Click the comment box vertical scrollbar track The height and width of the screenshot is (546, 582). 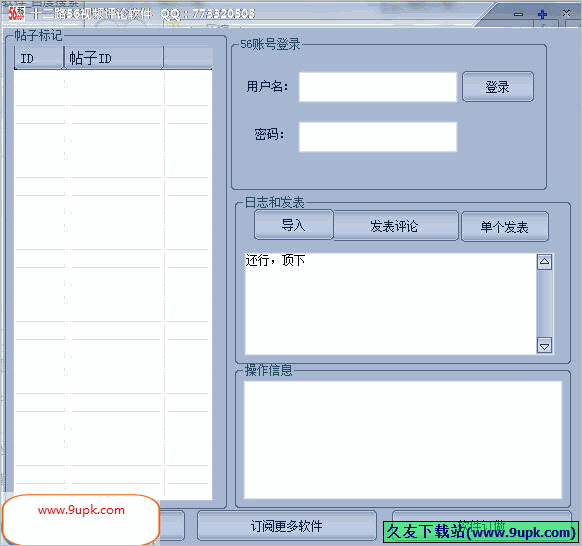(545, 304)
